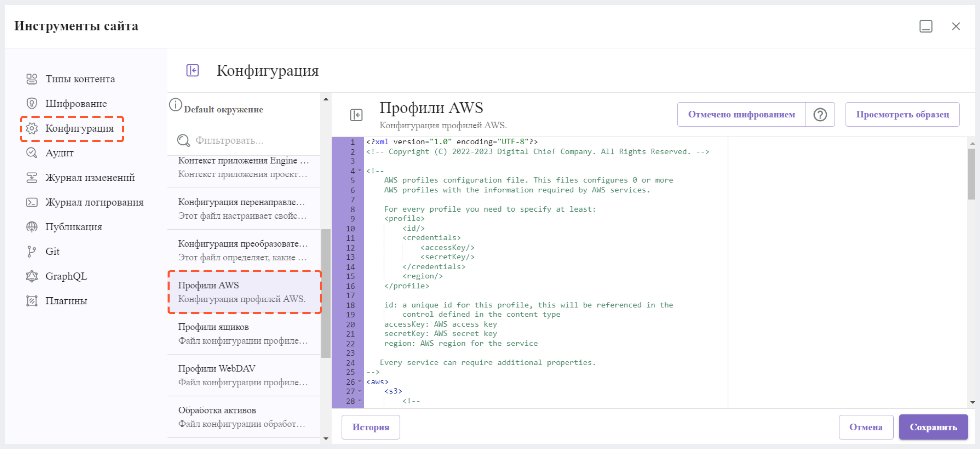Click the Copyright comment on line 2
The width and height of the screenshot is (980, 449).
[537, 152]
